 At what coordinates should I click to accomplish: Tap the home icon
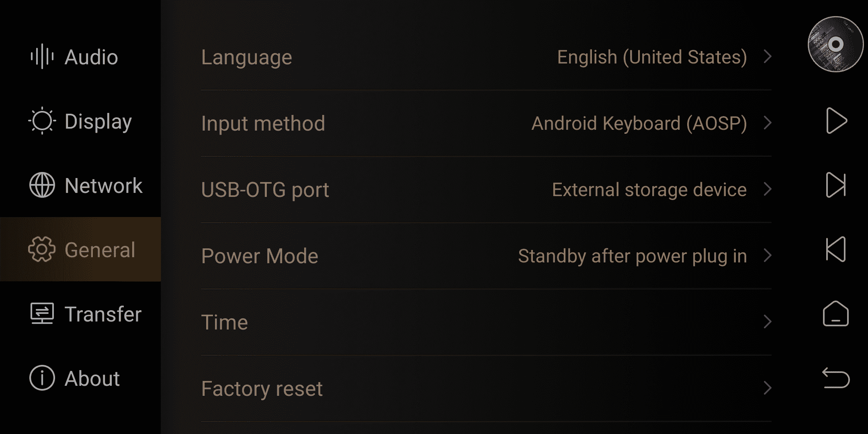click(836, 313)
